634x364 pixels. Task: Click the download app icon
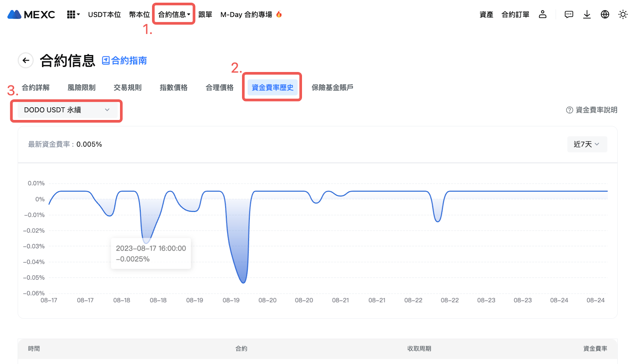pyautogui.click(x=587, y=15)
